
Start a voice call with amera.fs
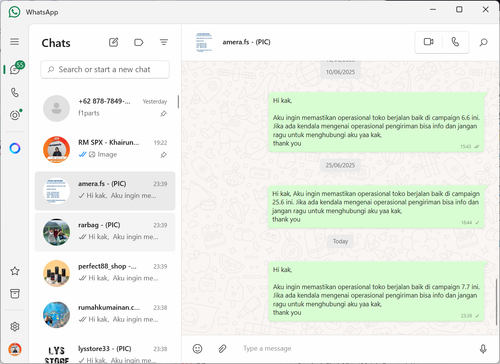[455, 42]
